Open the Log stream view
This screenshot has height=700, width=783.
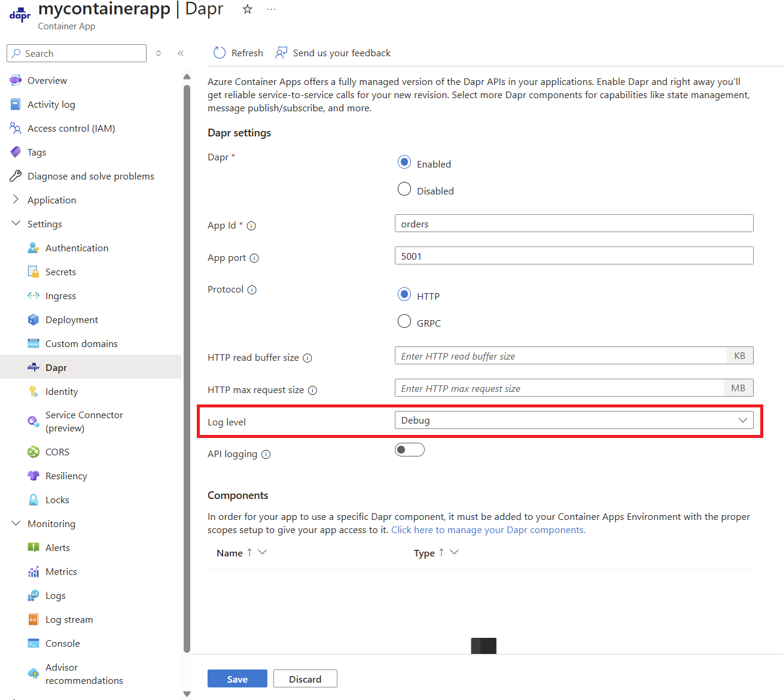(x=69, y=619)
